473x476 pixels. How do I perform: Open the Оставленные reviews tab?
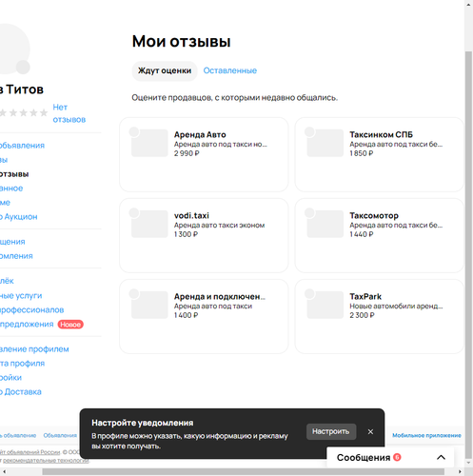pyautogui.click(x=230, y=70)
